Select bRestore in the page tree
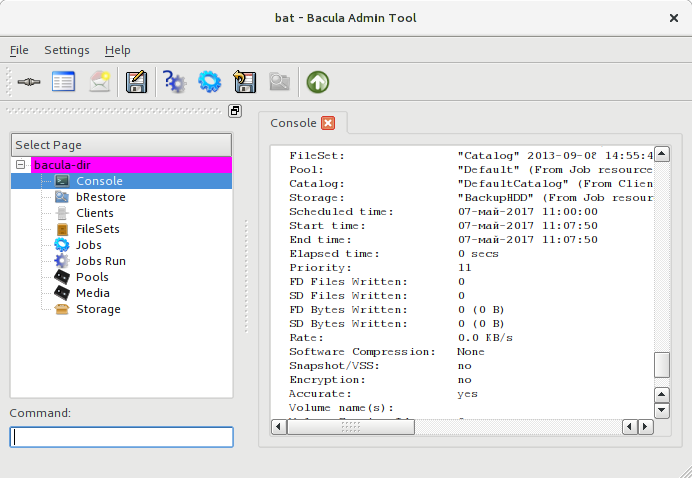The image size is (692, 478). click(100, 197)
